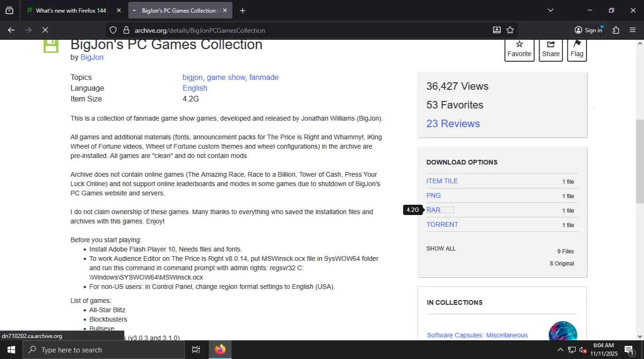The image size is (644, 359).
Task: Open the fanmade topic link
Action: (x=264, y=77)
